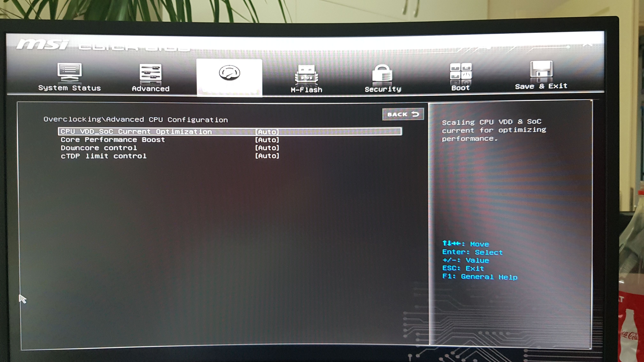The height and width of the screenshot is (362, 644).
Task: Click the Save & Exit label
Action: (541, 86)
